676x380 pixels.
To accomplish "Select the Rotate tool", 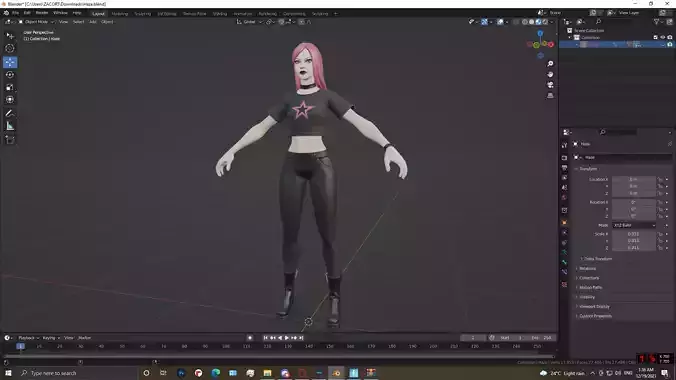I will point(10,75).
